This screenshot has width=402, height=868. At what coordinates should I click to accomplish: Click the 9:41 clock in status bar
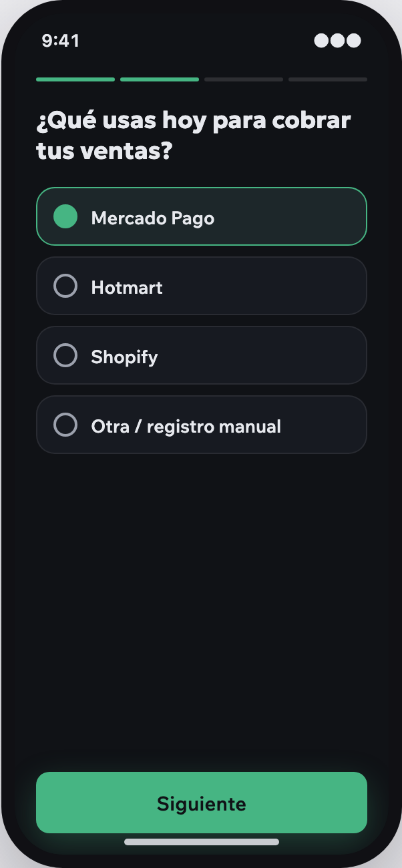61,41
